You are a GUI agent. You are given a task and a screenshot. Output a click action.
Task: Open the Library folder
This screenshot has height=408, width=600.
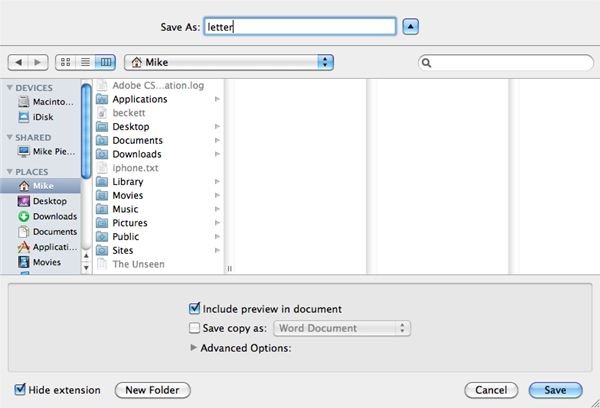point(158,182)
